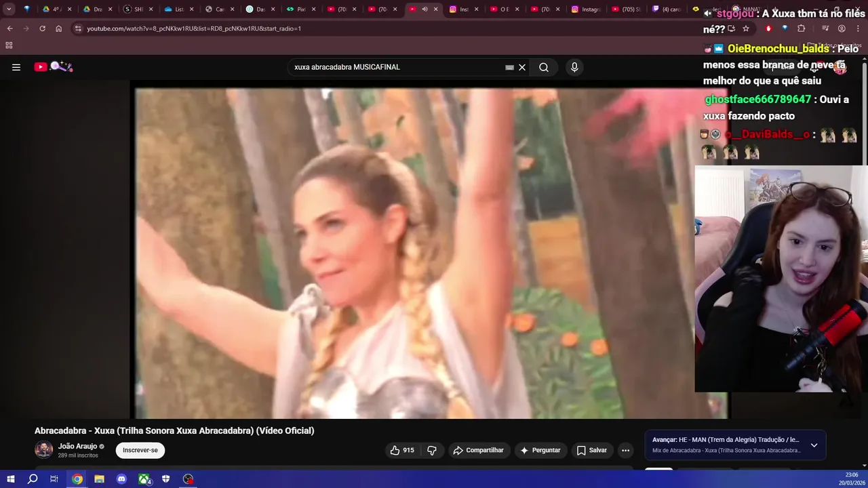Open the Windows Start menu
This screenshot has height=488, width=868.
click(x=10, y=479)
